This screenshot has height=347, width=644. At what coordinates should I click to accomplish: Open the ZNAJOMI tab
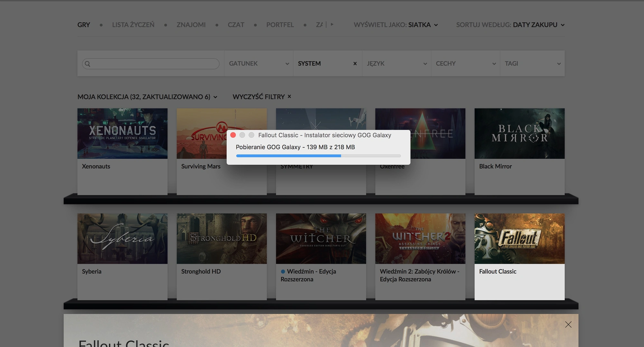coord(191,25)
